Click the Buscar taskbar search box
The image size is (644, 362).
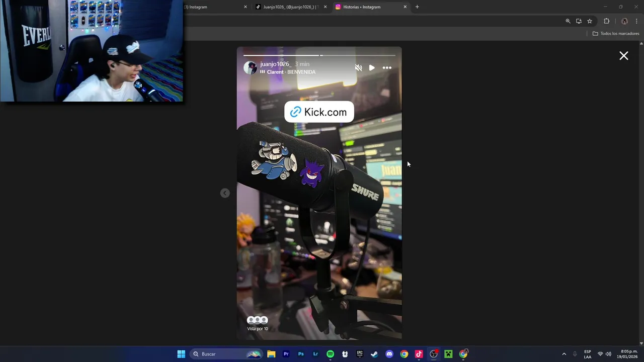(226, 354)
